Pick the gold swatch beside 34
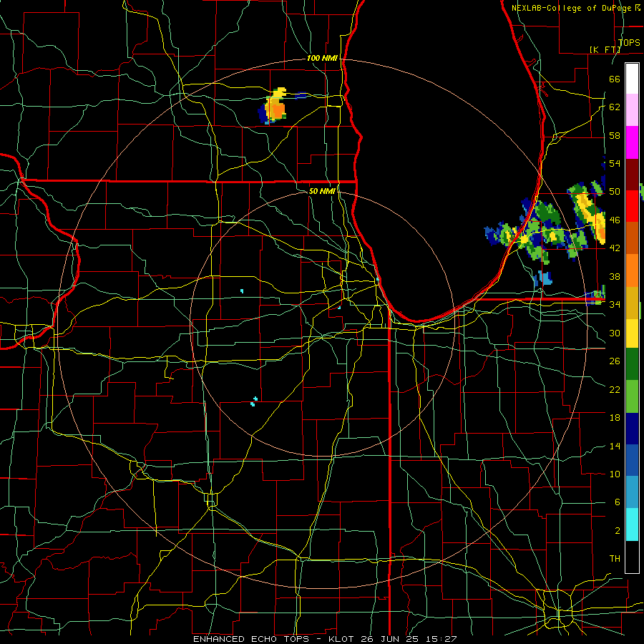 (632, 302)
